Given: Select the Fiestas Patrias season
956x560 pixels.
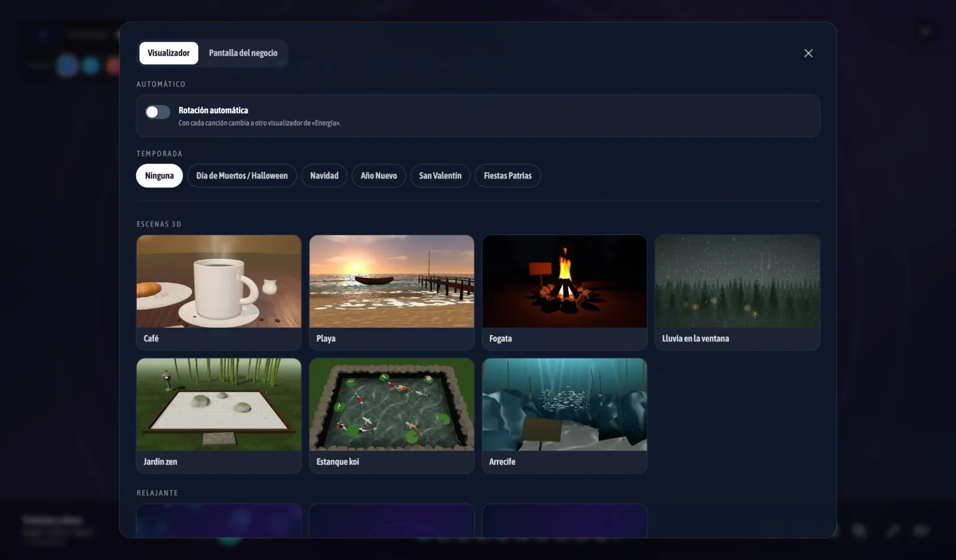Looking at the screenshot, I should pyautogui.click(x=508, y=176).
